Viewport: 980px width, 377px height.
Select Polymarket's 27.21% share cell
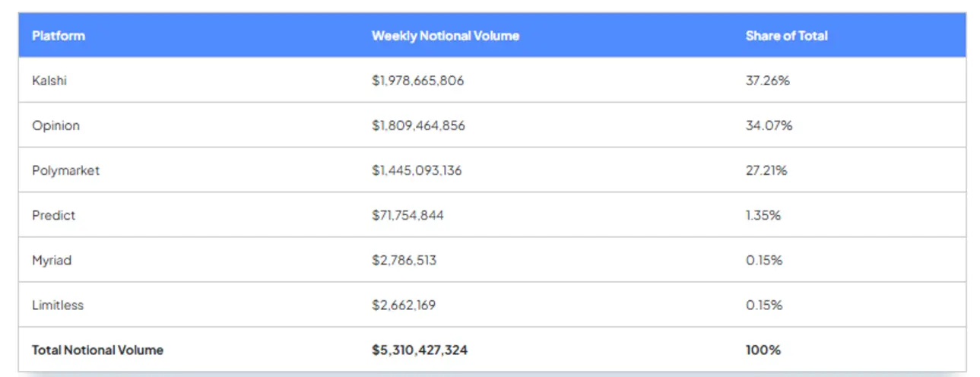766,170
